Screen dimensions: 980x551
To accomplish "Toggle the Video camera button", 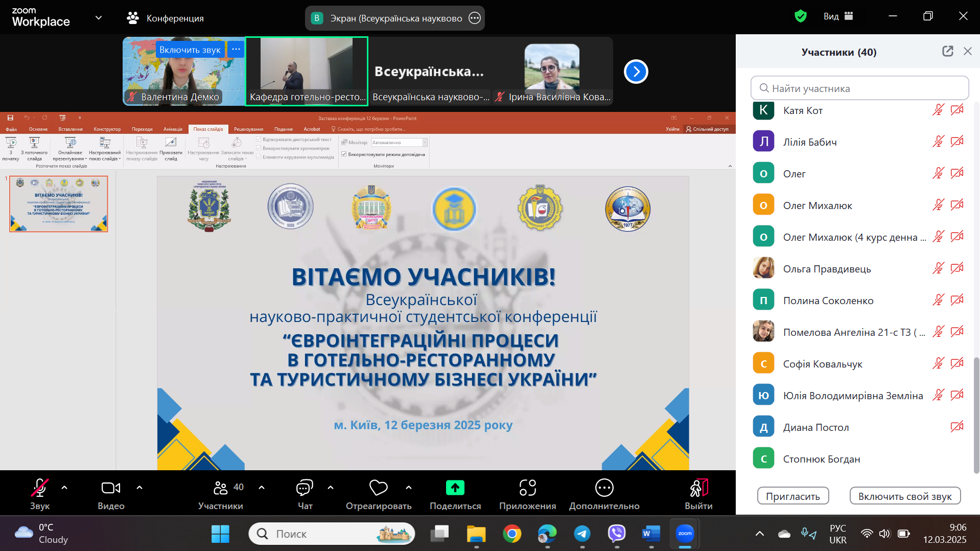I will tap(111, 488).
